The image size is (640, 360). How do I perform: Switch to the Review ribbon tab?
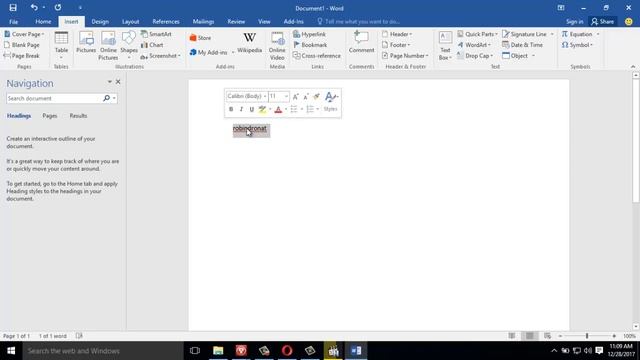(x=236, y=22)
